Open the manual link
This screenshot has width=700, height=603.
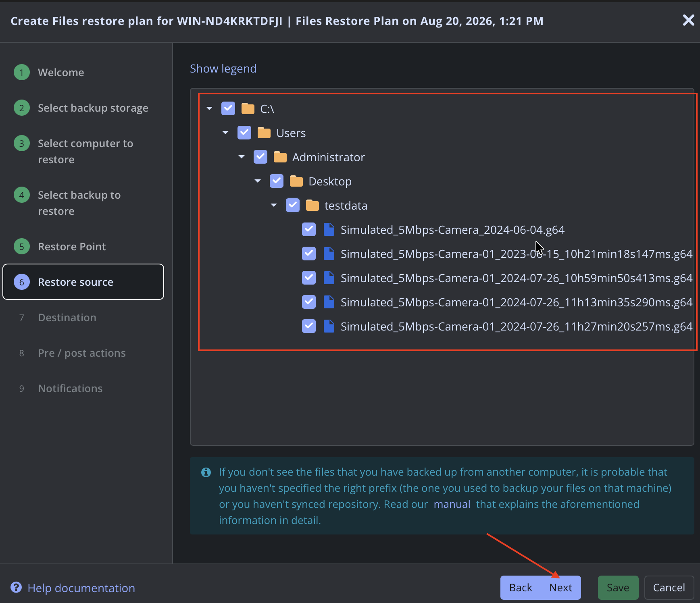point(452,504)
